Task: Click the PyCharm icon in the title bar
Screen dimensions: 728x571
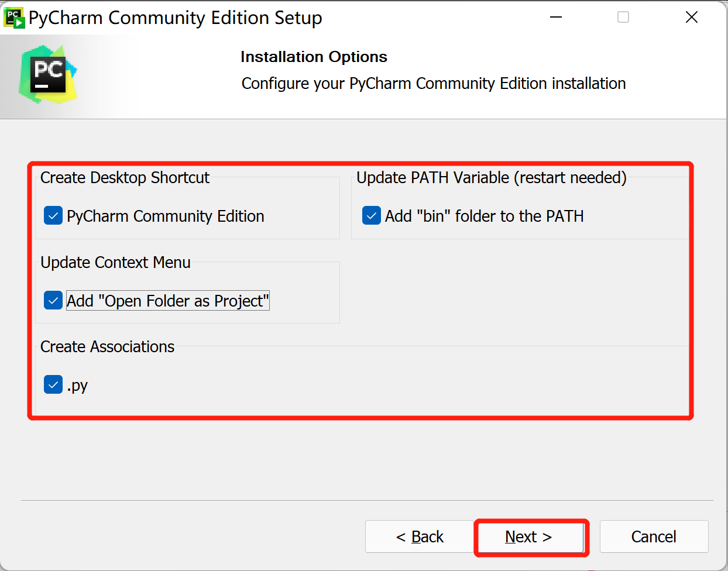Action: 14,18
